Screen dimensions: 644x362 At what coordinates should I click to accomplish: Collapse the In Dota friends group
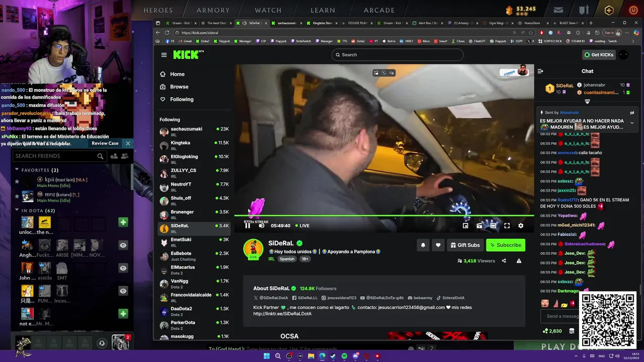pyautogui.click(x=17, y=210)
